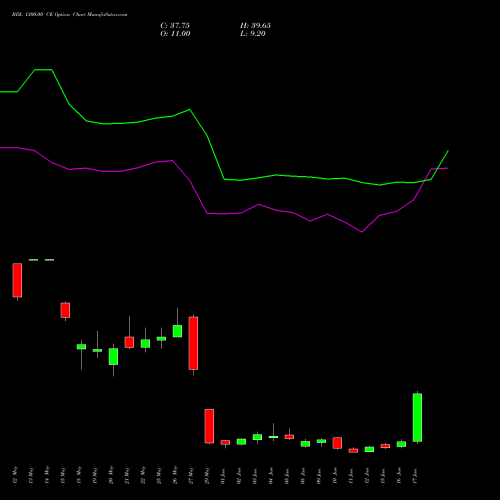Viewport: 500px width, 500px height.
Task: Click the tall red candle for 27 May
Action: (193, 343)
